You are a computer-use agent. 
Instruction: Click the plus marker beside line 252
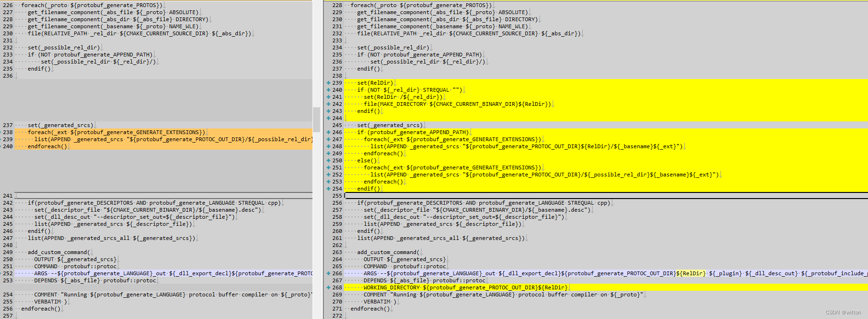coord(328,175)
